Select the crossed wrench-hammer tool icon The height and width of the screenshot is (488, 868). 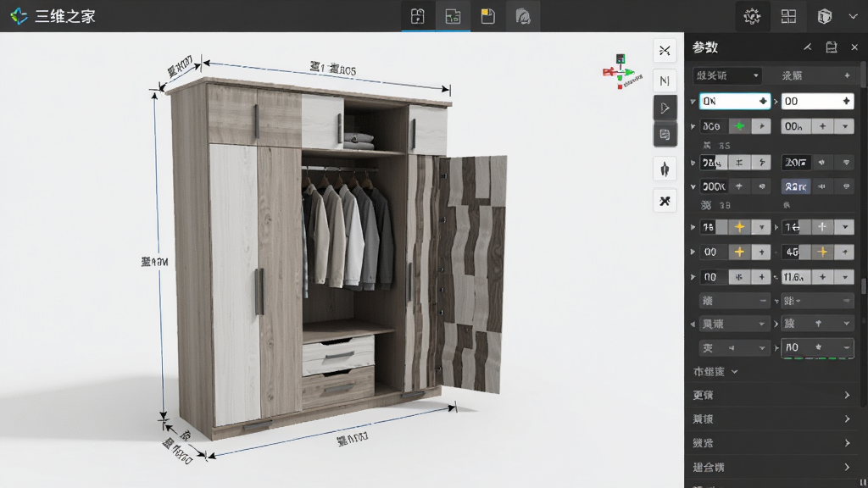pos(665,201)
